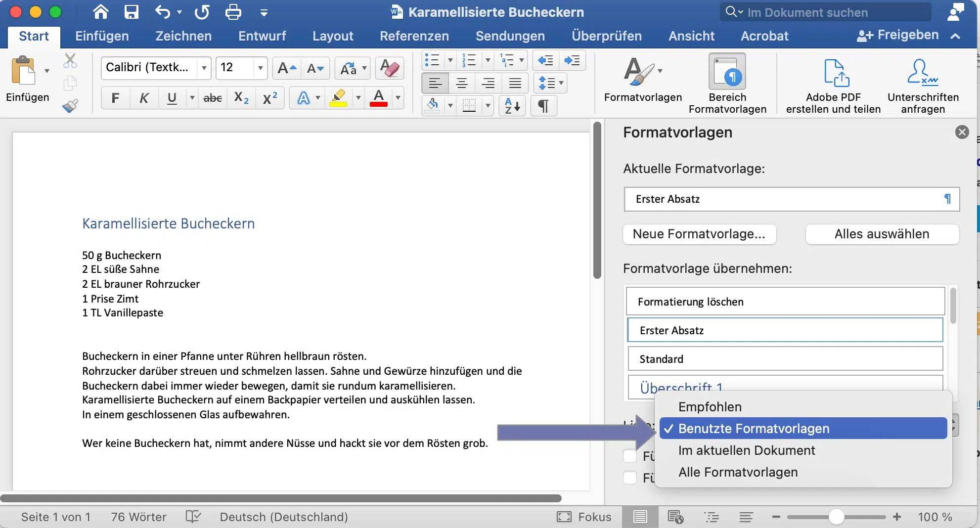Screen dimensions: 980x528
Task: Justify text alignment
Action: pos(515,83)
